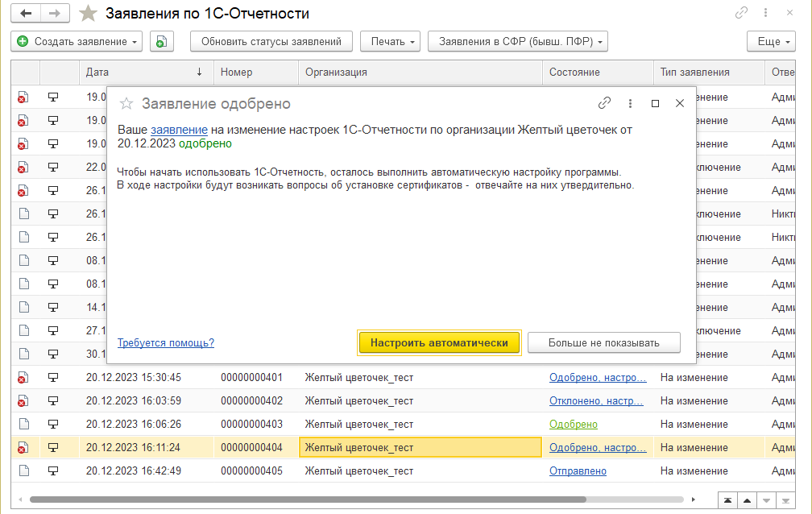The width and height of the screenshot is (812, 514).
Task: Click monitor icon in row 00000000402
Action: [53, 401]
